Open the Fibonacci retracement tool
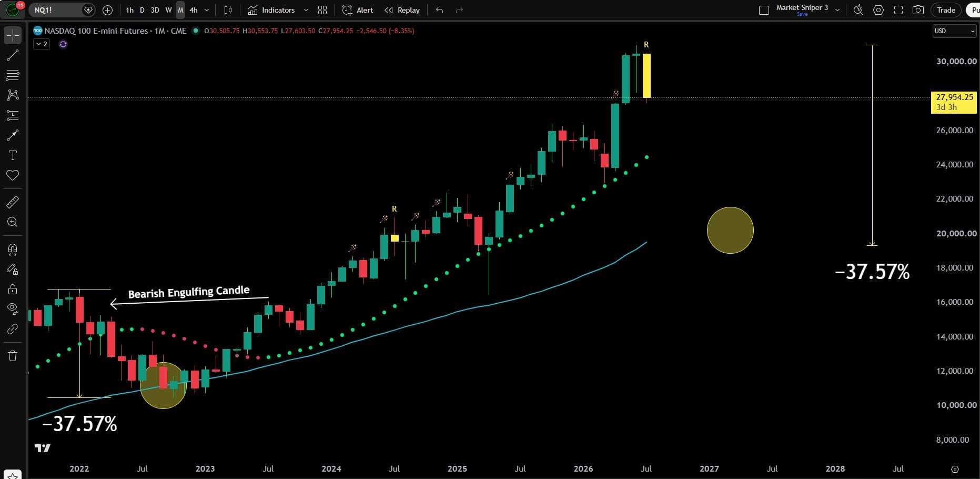This screenshot has width=980, height=479. (x=13, y=75)
